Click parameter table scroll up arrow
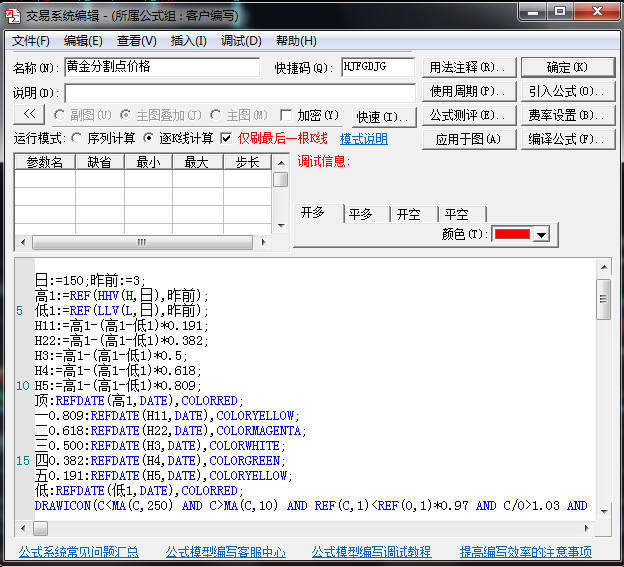 pyautogui.click(x=281, y=163)
